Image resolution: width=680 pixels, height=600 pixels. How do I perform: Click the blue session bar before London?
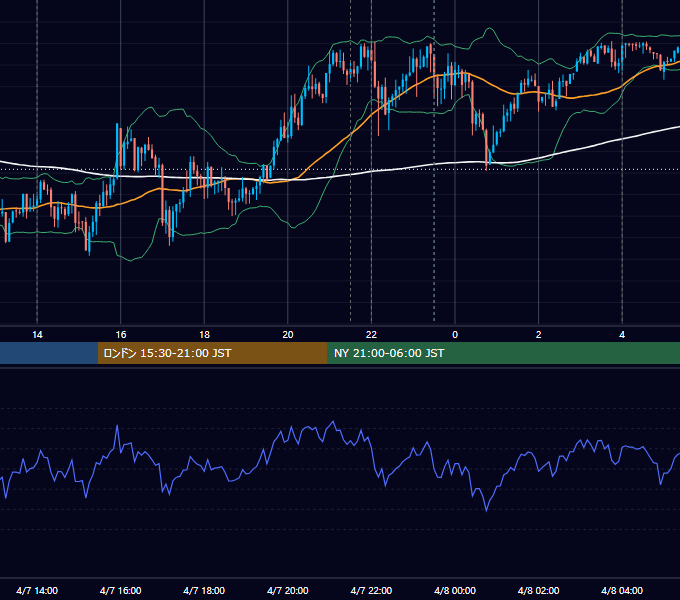[x=49, y=353]
